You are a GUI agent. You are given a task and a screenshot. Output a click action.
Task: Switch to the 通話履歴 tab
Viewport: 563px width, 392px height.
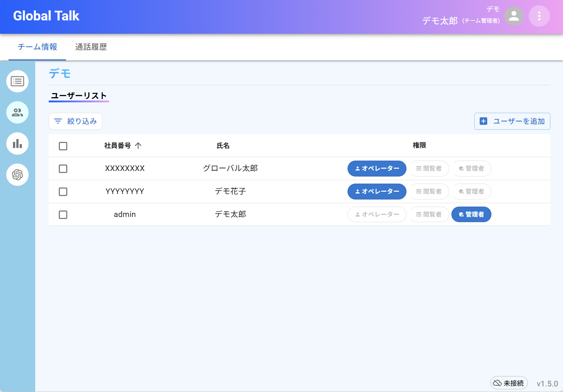point(91,47)
